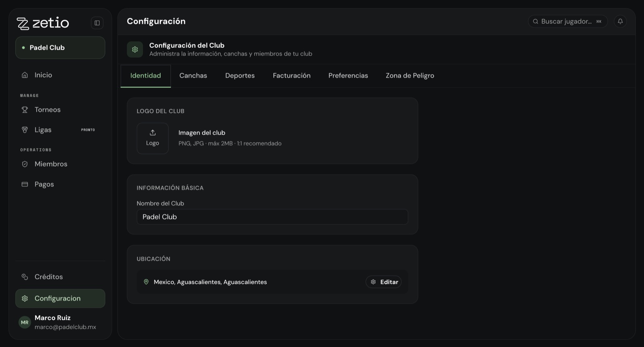
Task: Open the Facturación tab
Action: (x=292, y=76)
